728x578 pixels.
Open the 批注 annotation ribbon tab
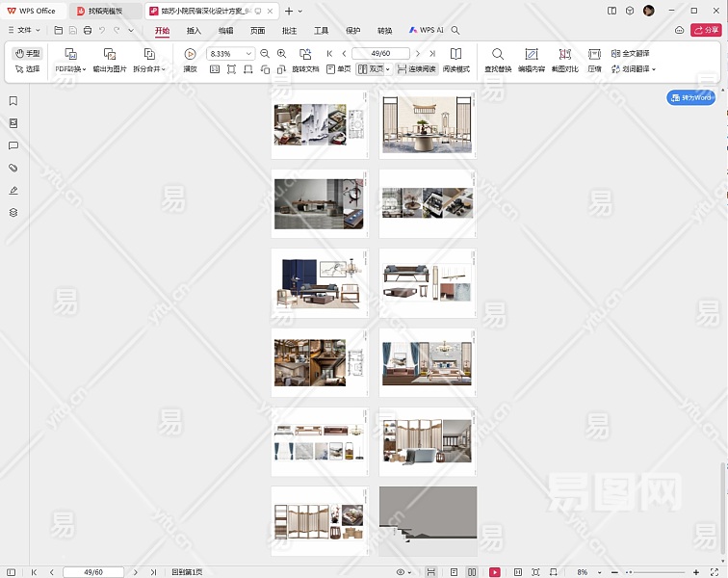tap(289, 30)
